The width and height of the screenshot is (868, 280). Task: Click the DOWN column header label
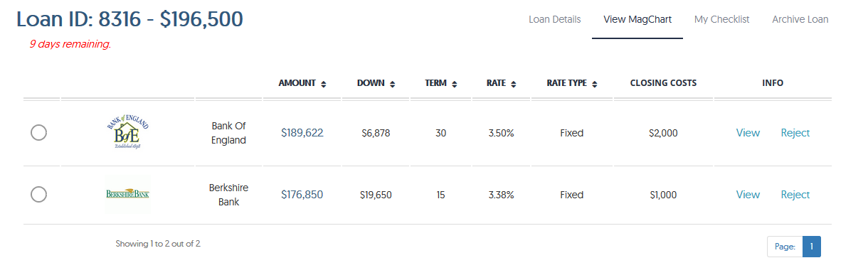coord(371,83)
